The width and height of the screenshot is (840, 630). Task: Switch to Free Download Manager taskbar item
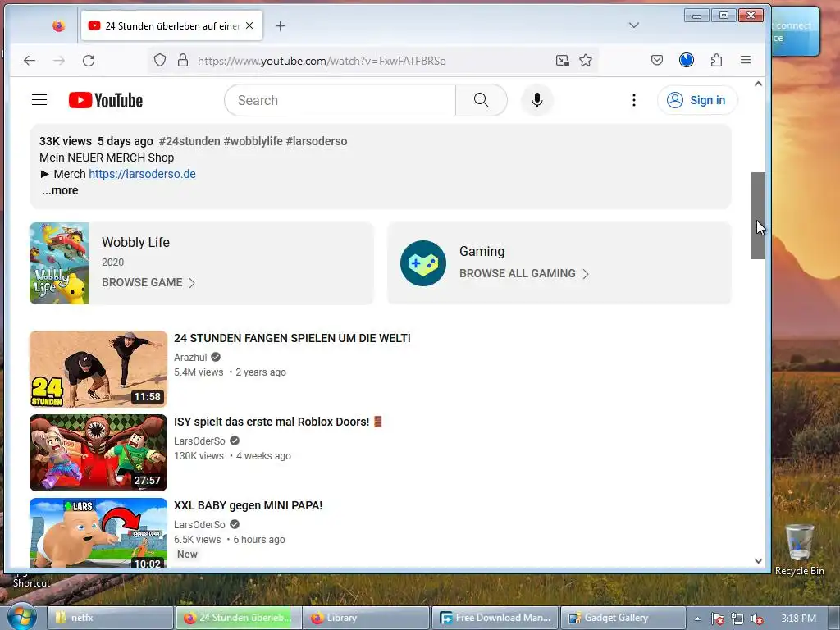point(495,618)
